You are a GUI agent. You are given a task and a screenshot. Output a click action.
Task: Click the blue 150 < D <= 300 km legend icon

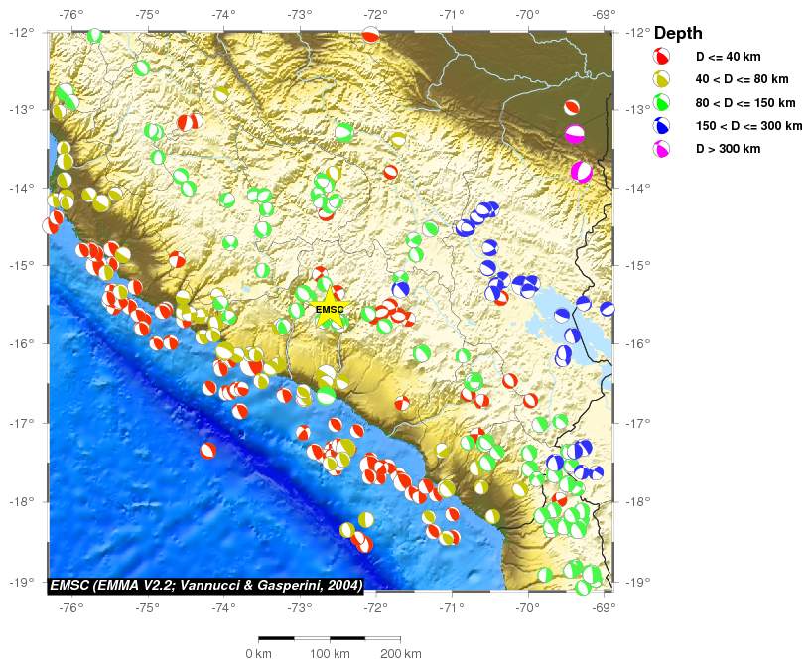tap(662, 125)
